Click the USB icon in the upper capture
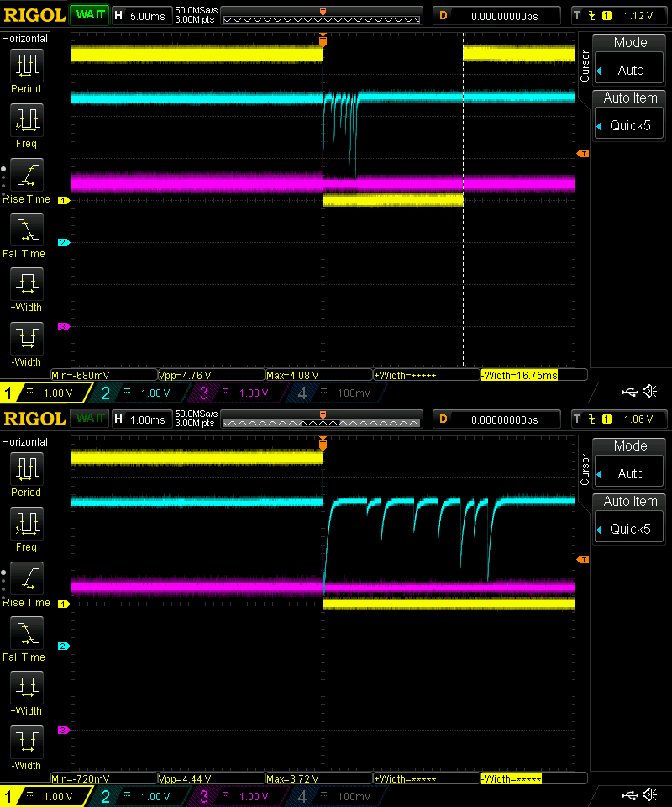 [x=629, y=393]
